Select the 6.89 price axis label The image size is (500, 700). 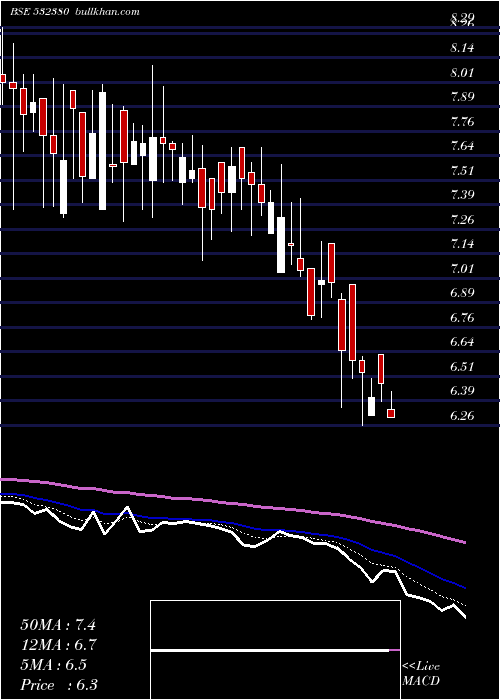coord(462,293)
